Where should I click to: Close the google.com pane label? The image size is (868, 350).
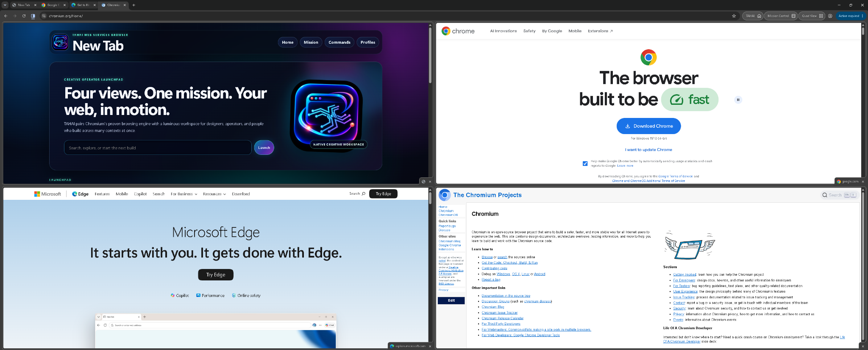[x=863, y=182]
